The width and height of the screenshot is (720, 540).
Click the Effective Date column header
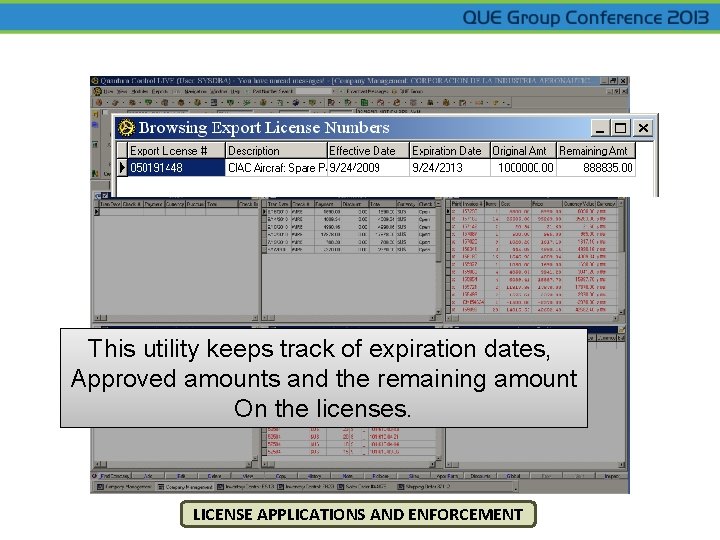tap(368, 151)
